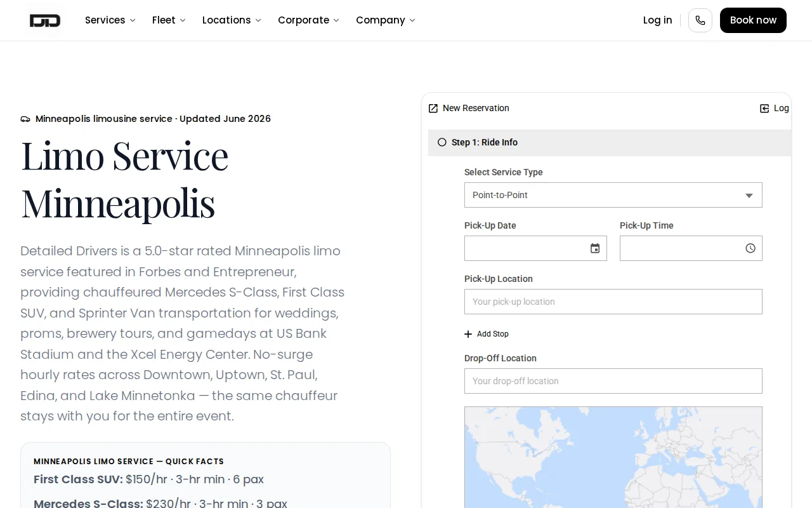Click the Drop-Off Location input
The image size is (812, 508).
pyautogui.click(x=613, y=381)
